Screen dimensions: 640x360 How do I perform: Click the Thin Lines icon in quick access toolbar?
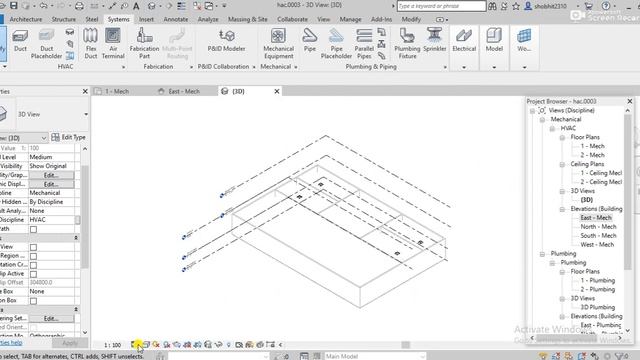181,6
